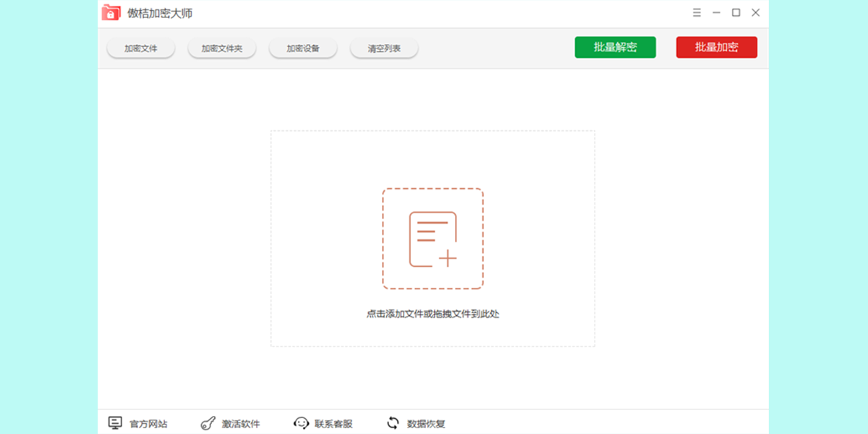Click the 加密设备 button to encrypt devices

click(x=302, y=47)
